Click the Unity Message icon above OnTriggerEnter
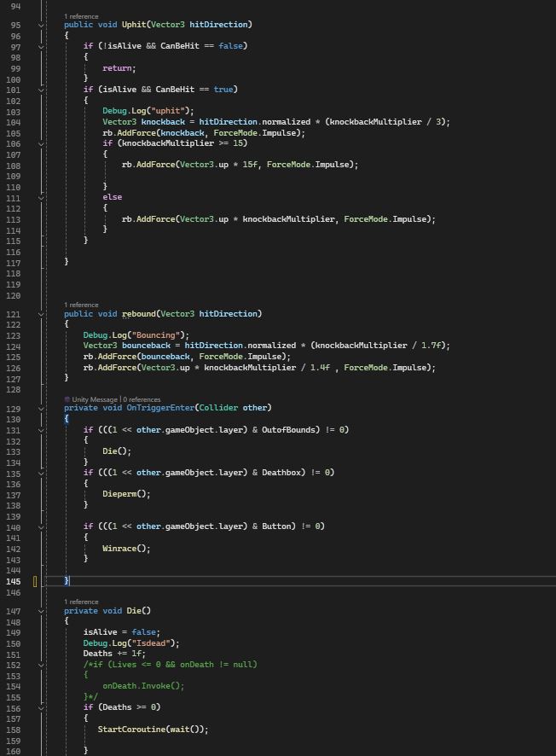 point(67,399)
